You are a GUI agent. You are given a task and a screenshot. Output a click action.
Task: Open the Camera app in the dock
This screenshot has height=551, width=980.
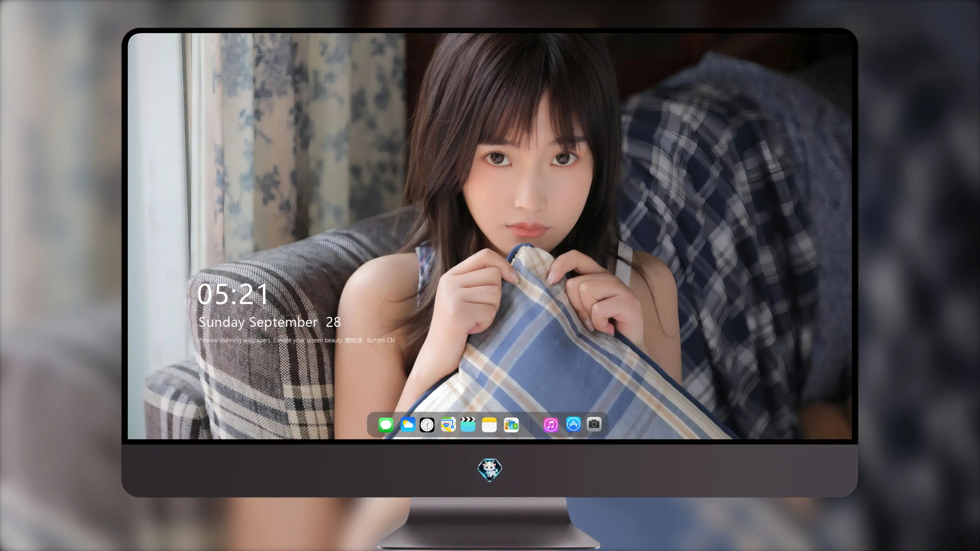pyautogui.click(x=594, y=424)
